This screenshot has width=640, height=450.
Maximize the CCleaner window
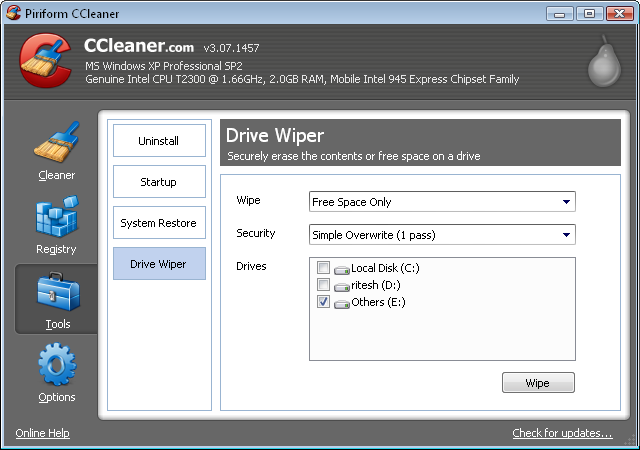(x=589, y=13)
